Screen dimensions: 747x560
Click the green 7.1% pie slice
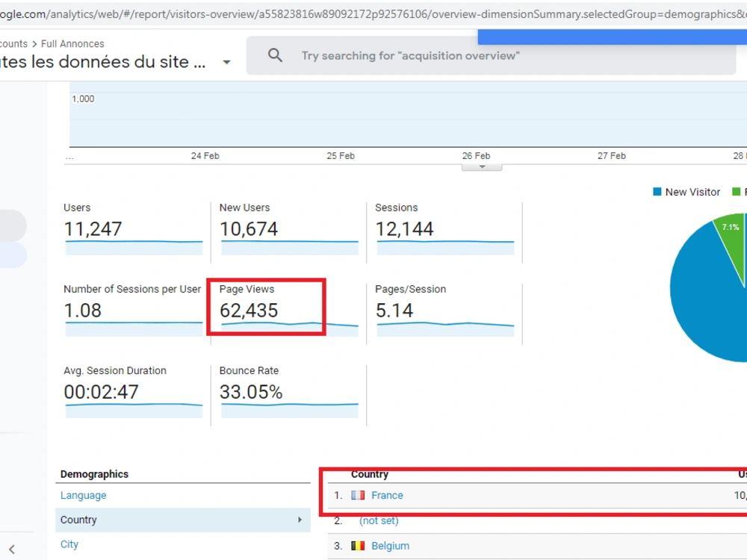pyautogui.click(x=731, y=238)
